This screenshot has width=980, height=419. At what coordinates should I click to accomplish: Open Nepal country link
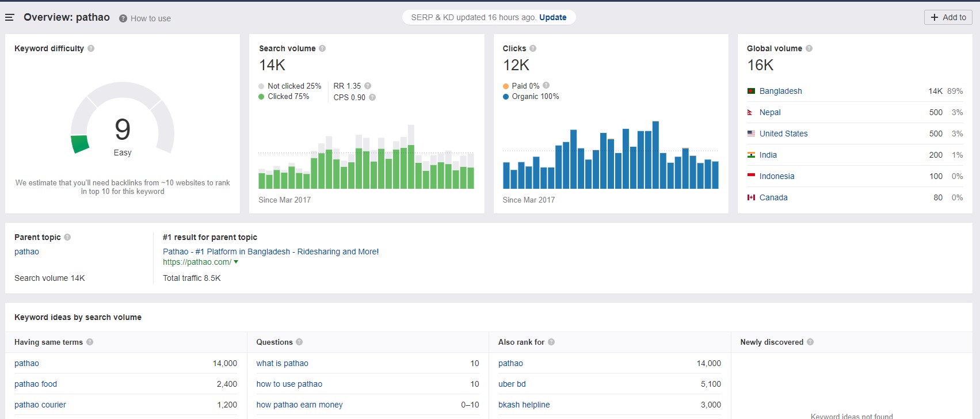[770, 112]
